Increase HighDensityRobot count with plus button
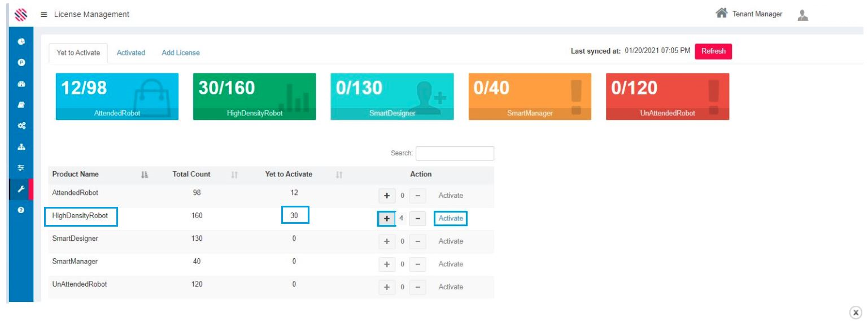This screenshot has height=325, width=868. 387,219
